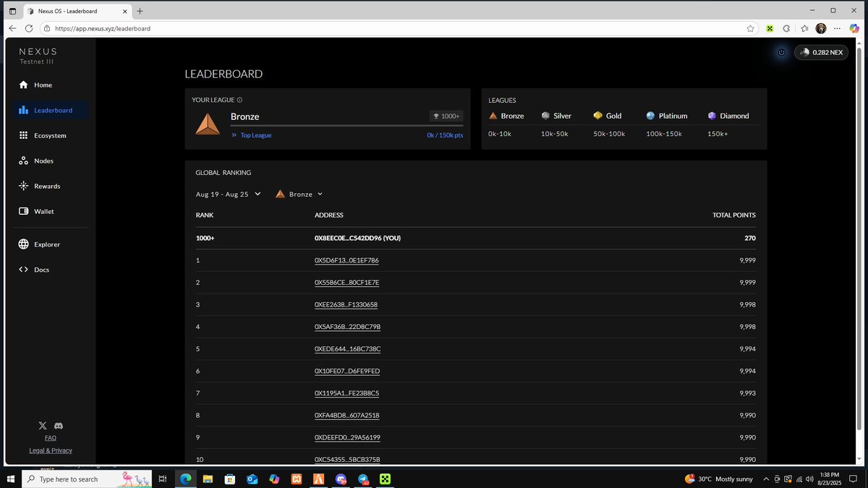Click the TOTAL POINTS column header
Viewport: 868px width, 488px height.
[x=733, y=215]
